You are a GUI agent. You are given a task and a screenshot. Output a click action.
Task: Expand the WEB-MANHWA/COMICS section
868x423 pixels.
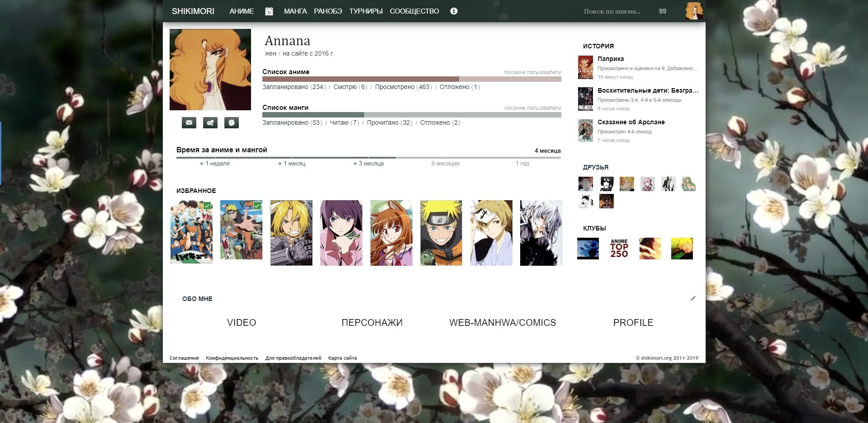[503, 323]
